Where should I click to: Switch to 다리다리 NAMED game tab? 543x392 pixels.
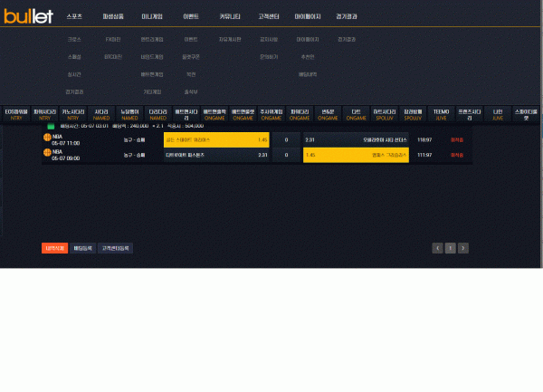click(157, 115)
